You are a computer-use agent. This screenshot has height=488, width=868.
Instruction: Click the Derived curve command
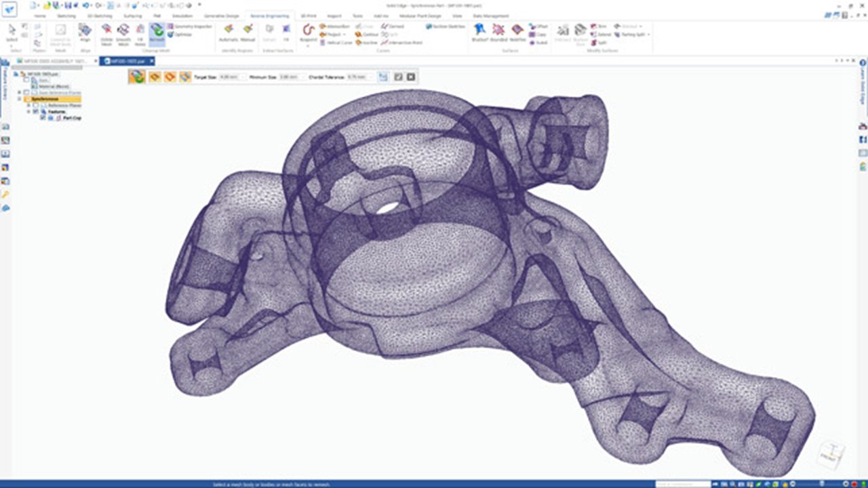[x=392, y=26]
